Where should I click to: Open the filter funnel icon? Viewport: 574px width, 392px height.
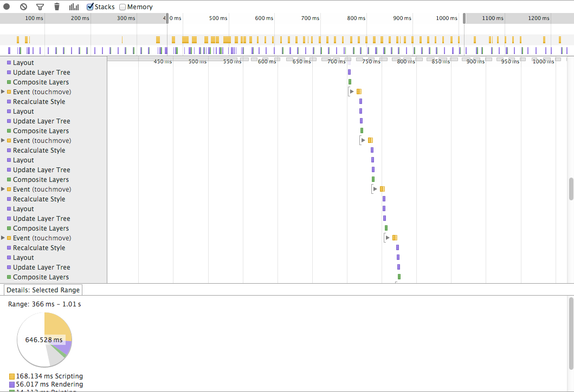pos(40,7)
